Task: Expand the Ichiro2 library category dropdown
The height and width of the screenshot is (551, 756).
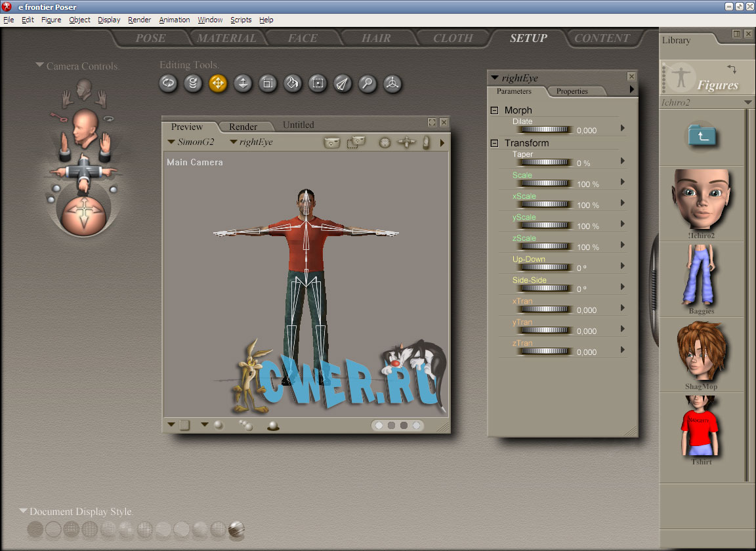Action: click(x=747, y=103)
